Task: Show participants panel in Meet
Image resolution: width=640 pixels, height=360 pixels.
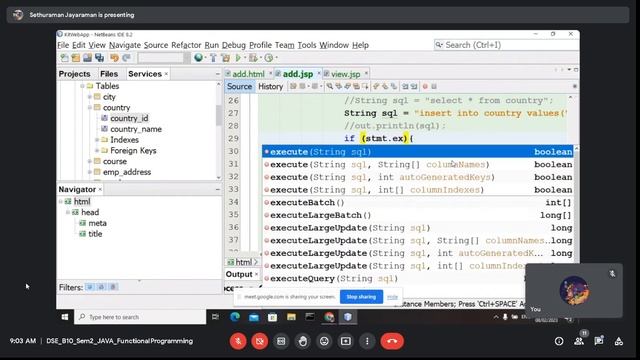Action: (579, 341)
